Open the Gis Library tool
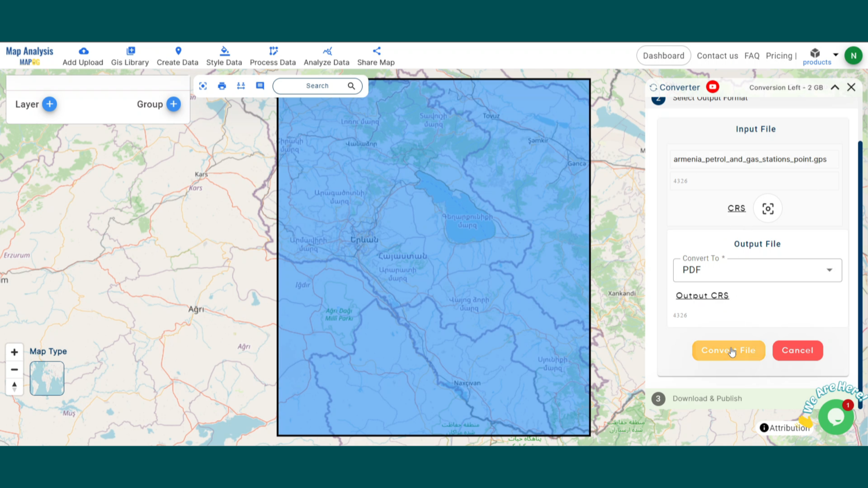Screen dimensions: 868x488 pos(129,55)
